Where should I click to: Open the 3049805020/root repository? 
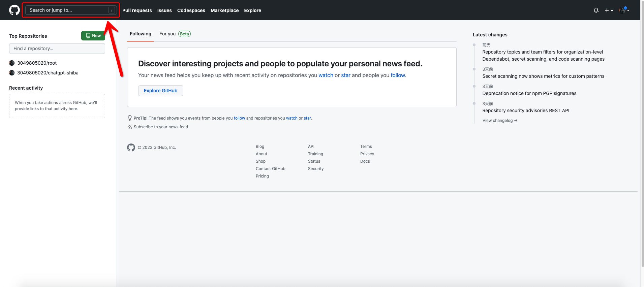point(37,63)
